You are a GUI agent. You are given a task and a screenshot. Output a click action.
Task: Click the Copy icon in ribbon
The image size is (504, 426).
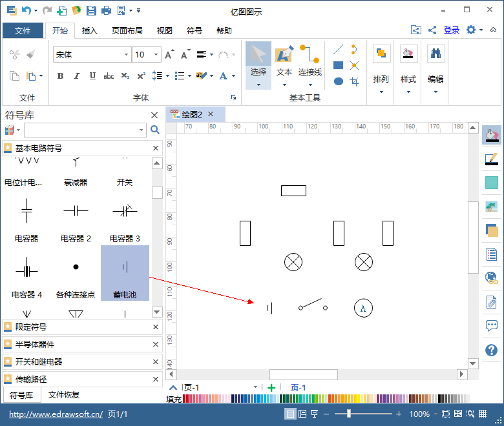click(14, 76)
